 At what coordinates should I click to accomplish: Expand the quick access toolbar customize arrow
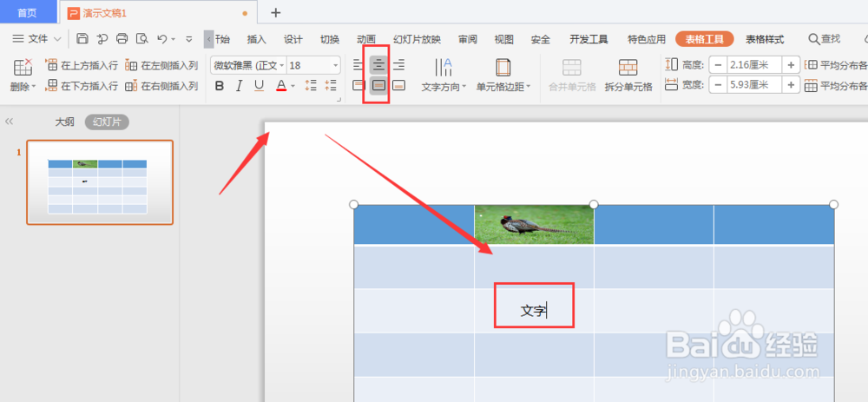click(x=188, y=39)
